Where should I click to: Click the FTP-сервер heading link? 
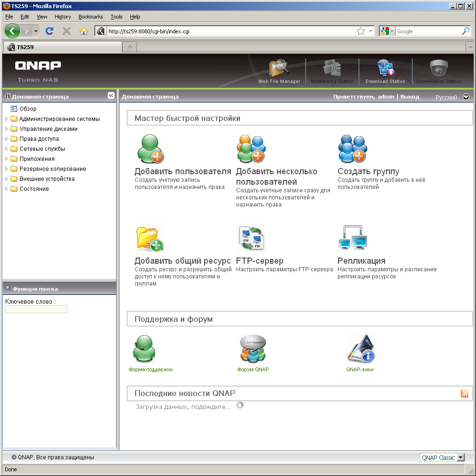[x=259, y=261]
